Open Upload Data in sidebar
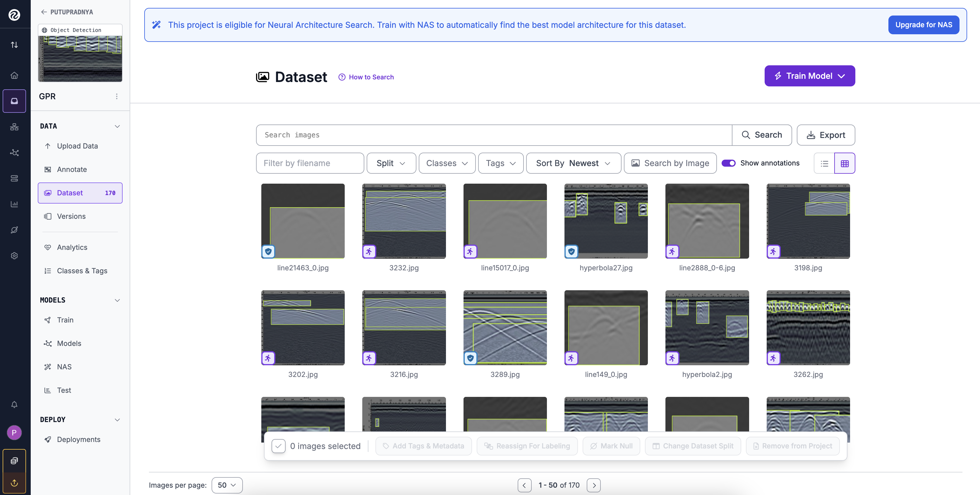The height and width of the screenshot is (495, 980). tap(80, 146)
